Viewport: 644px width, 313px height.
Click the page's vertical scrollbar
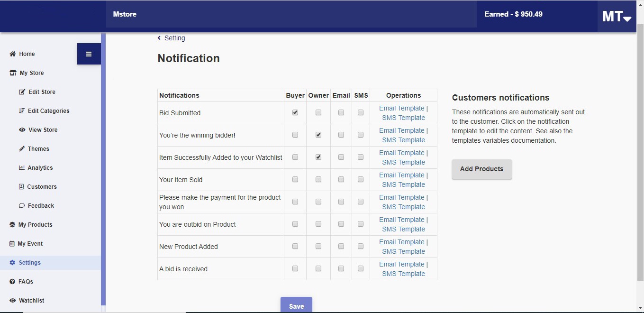pyautogui.click(x=640, y=142)
